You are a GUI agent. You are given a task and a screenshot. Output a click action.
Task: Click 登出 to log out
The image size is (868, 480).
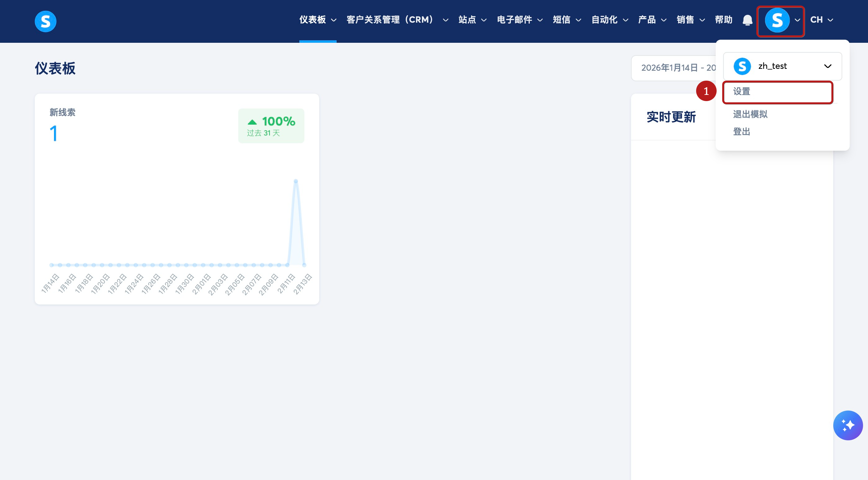tap(742, 132)
